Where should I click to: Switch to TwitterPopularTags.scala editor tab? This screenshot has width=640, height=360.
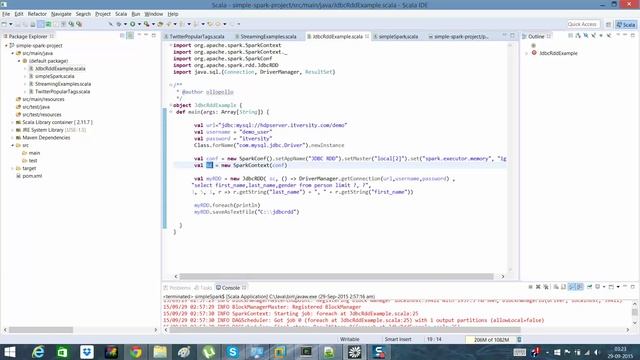point(194,36)
